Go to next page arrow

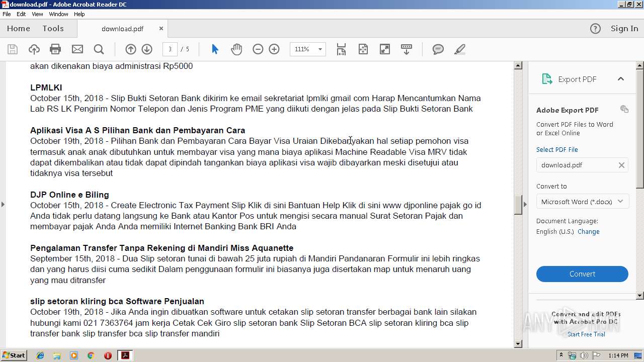[147, 49]
